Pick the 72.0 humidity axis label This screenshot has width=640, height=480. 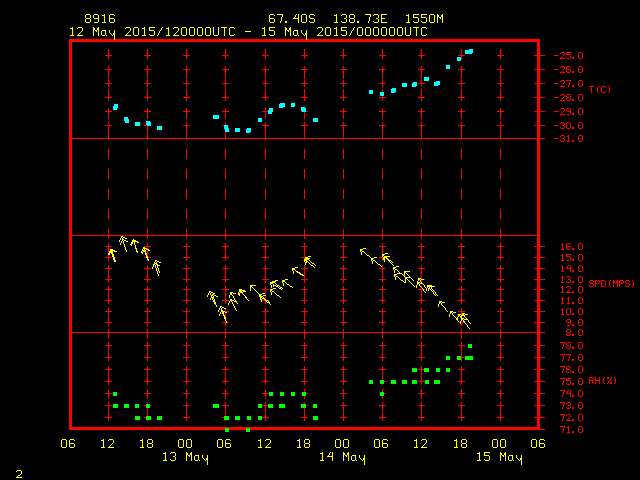click(x=572, y=418)
